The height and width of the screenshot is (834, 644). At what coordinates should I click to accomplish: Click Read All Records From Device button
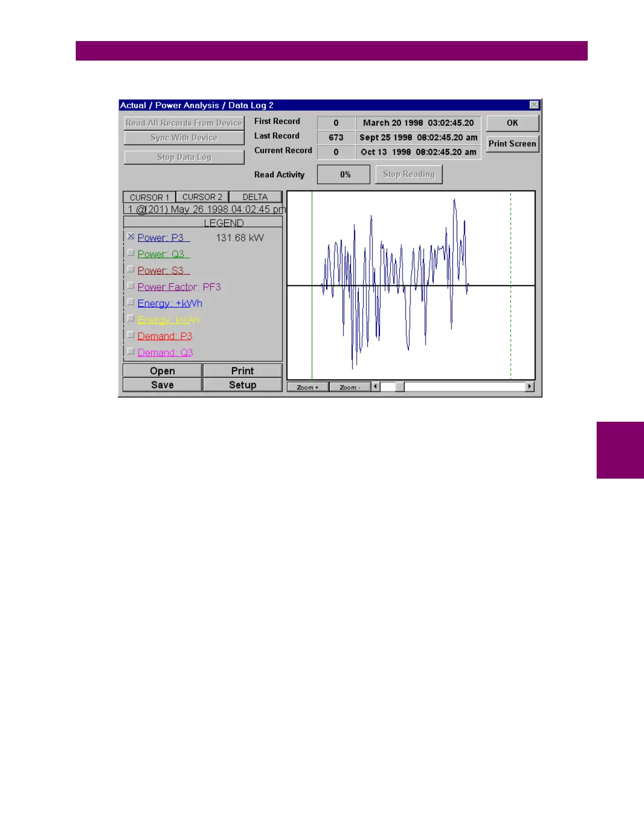click(x=184, y=123)
